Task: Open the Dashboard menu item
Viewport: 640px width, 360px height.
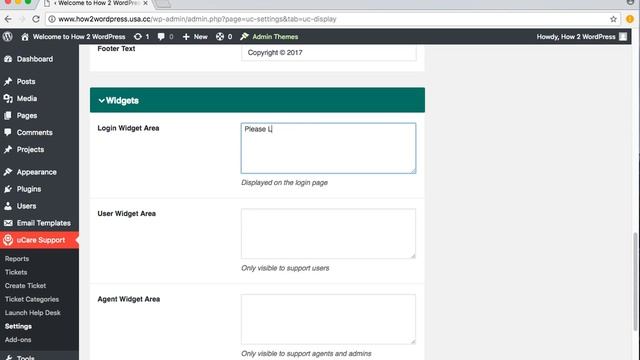Action: click(35, 59)
